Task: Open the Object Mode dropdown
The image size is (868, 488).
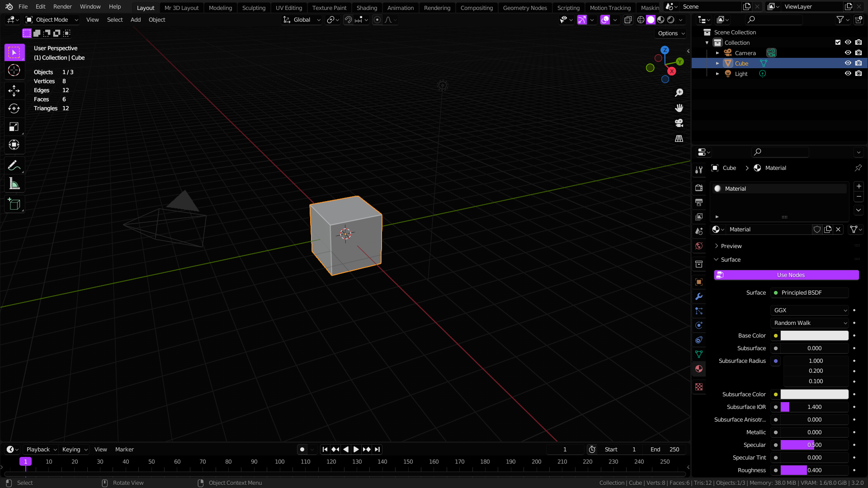Action: click(x=51, y=19)
